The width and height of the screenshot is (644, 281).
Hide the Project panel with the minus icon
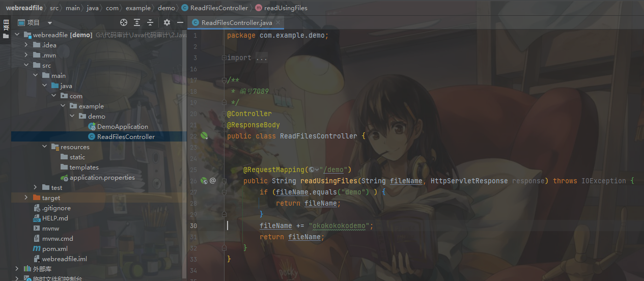[180, 22]
